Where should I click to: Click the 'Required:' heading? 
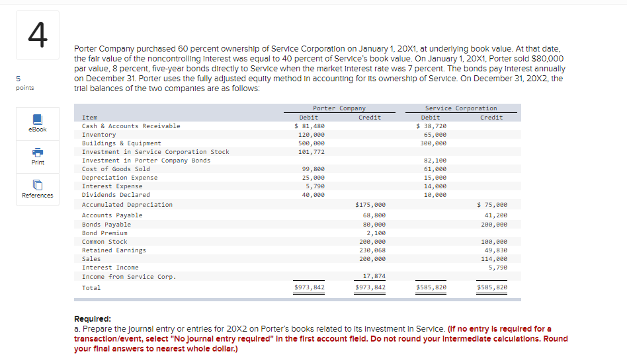93,319
